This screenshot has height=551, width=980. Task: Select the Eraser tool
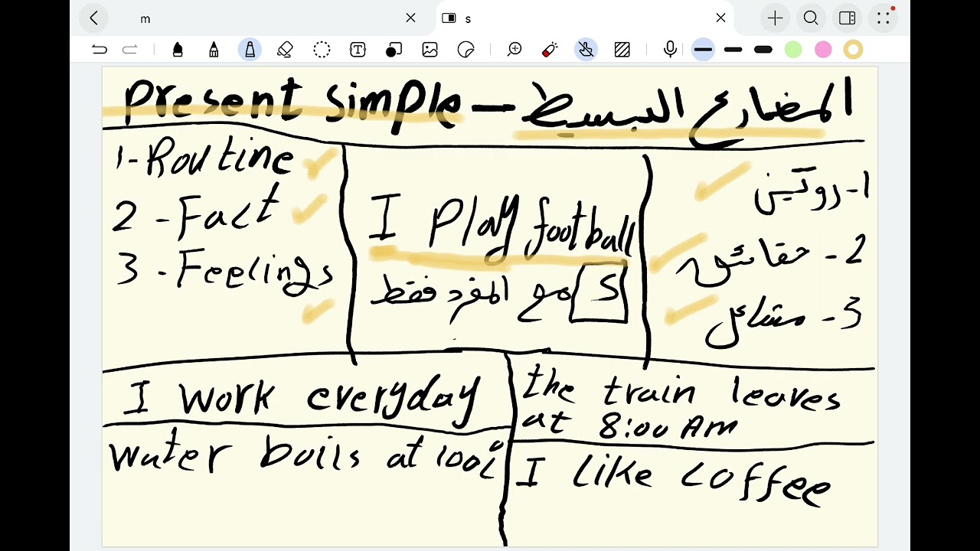[285, 50]
